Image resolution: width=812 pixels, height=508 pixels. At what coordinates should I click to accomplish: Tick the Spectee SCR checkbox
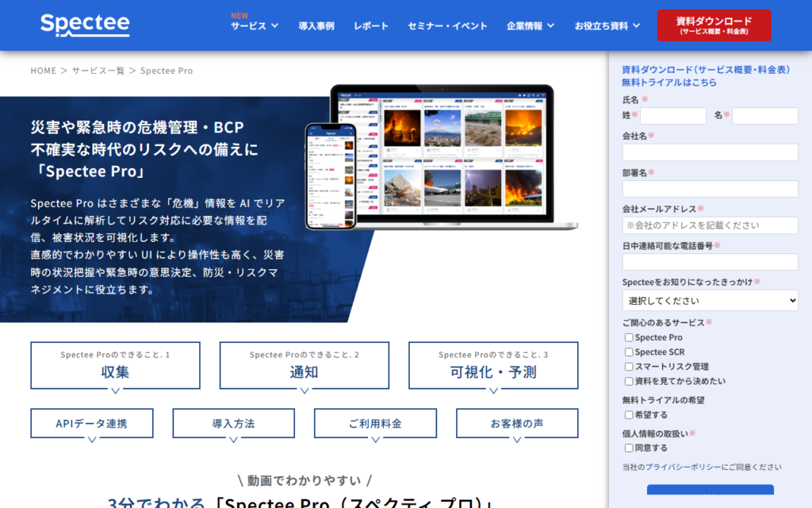coord(629,352)
